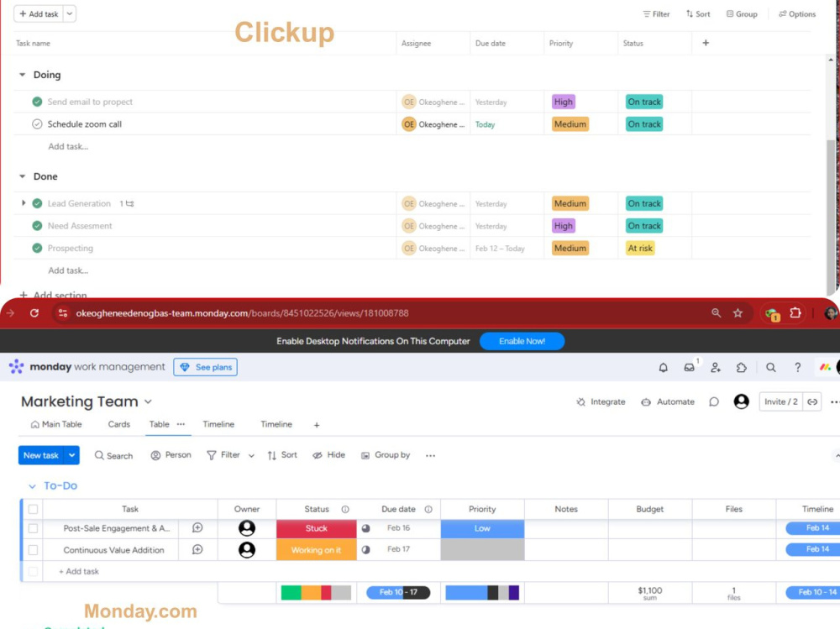
Task: Click the browser address bar URL
Action: [x=242, y=313]
